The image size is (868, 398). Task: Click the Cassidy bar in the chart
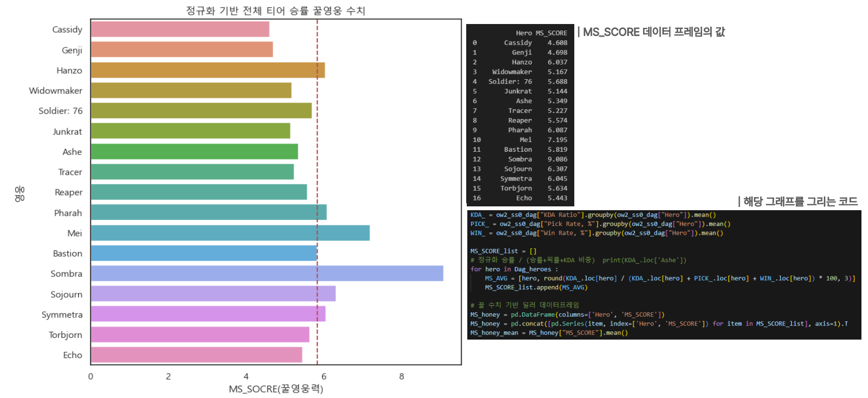pyautogui.click(x=180, y=29)
